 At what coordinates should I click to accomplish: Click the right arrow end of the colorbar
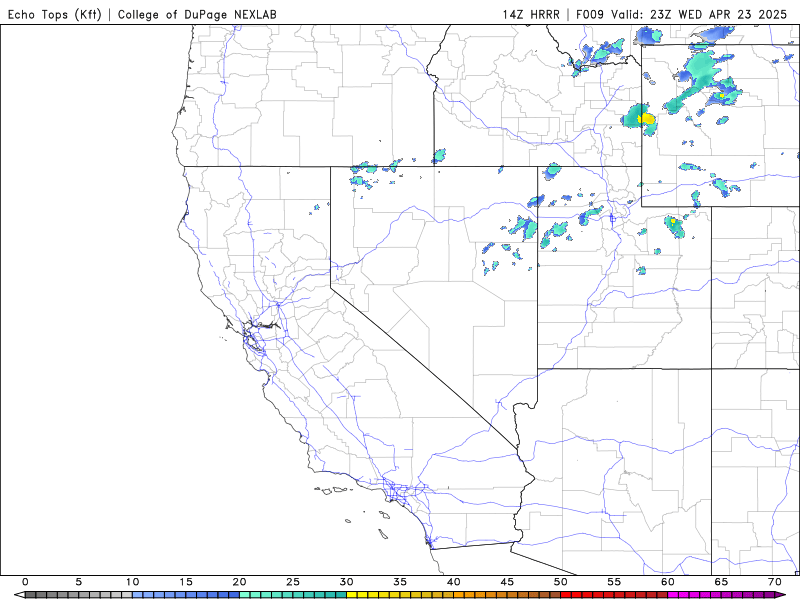tap(781, 595)
